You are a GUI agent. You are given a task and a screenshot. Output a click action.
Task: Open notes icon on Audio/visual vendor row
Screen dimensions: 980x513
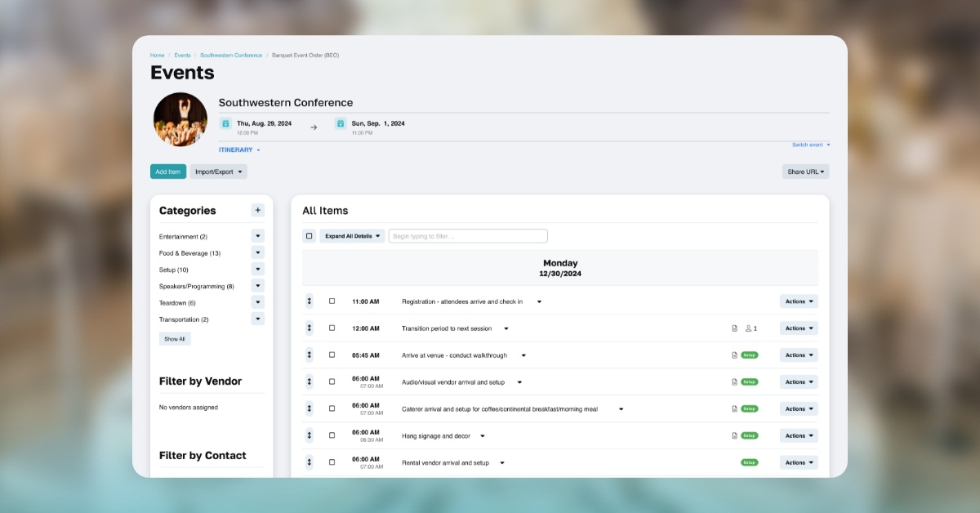tap(734, 381)
